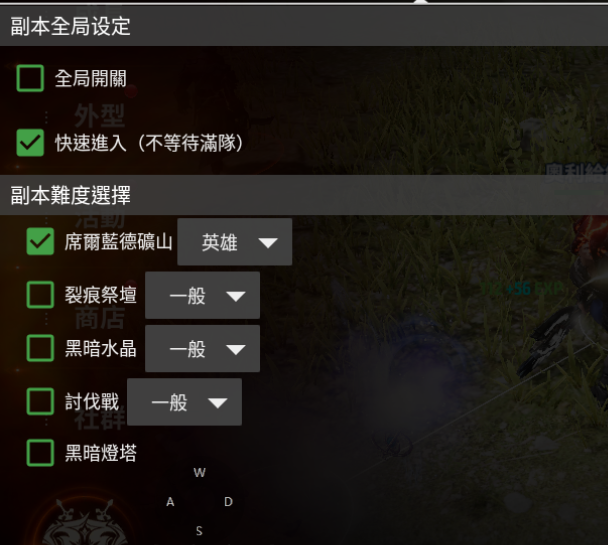Image resolution: width=608 pixels, height=545 pixels.
Task: Enable the 討伐戰 checkbox
Action: point(40,401)
